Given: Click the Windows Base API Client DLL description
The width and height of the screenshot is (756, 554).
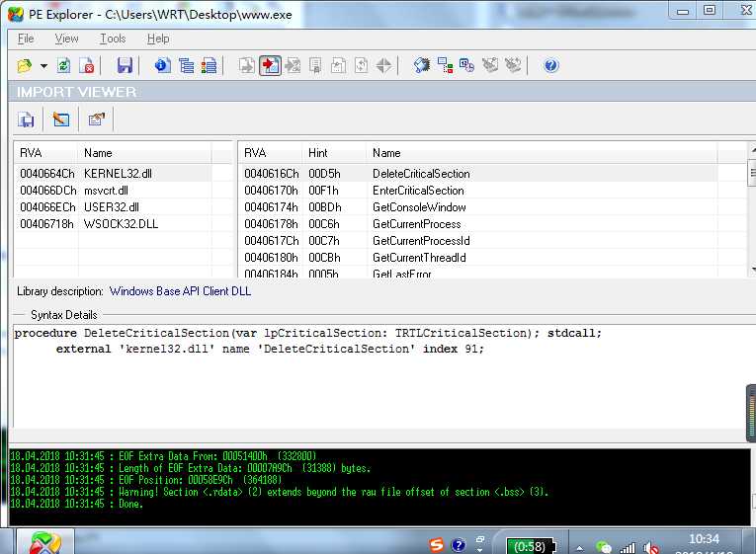Looking at the screenshot, I should pos(180,291).
